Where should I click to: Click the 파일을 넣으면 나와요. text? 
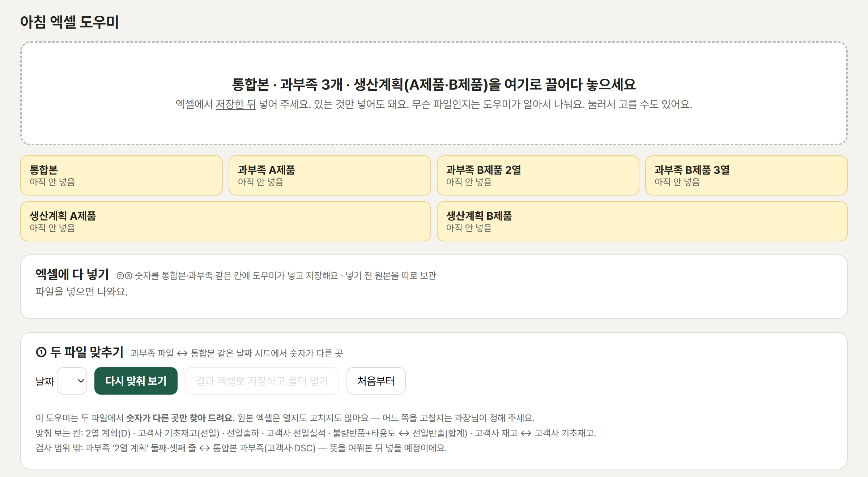[82, 292]
